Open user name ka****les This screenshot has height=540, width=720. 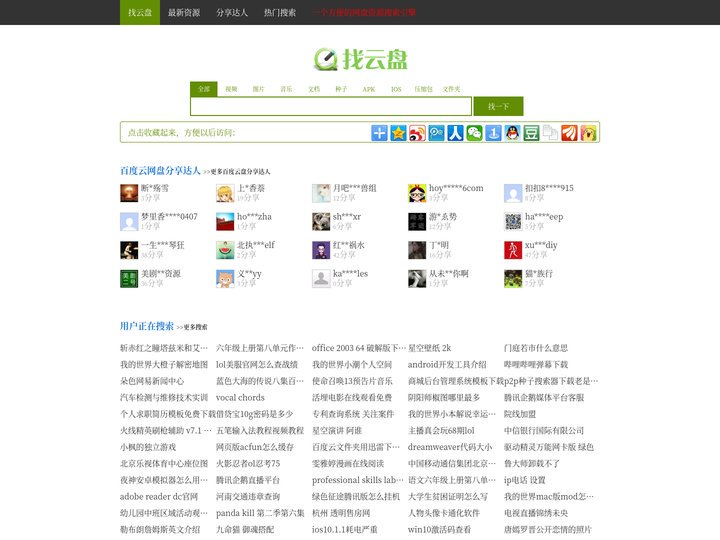350,273
